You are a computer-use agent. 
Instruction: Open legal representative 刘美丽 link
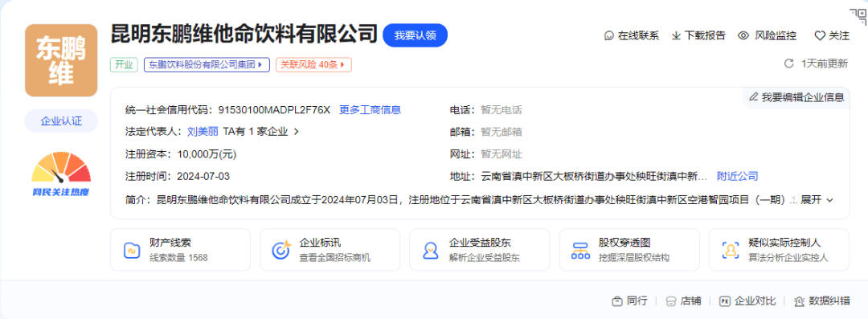click(x=203, y=132)
